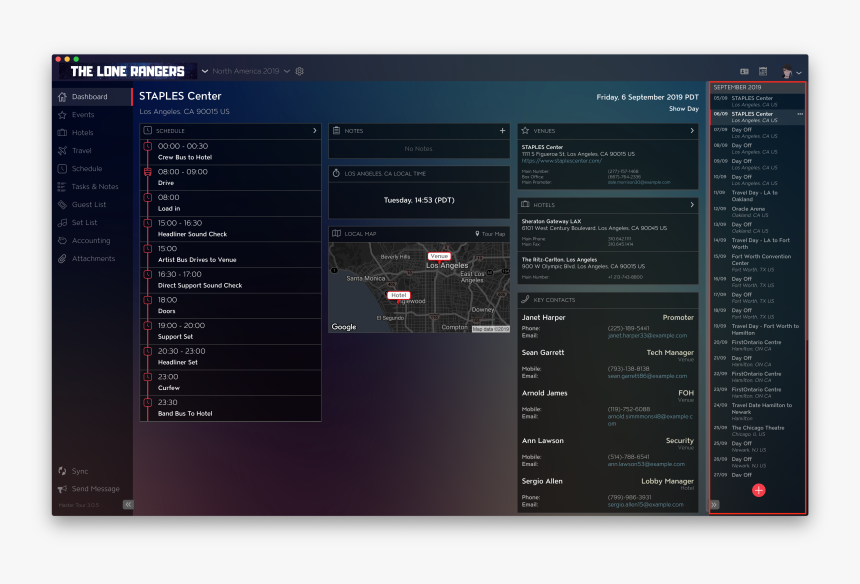Open the Artist Bus Drives to Venue entry
The image size is (860, 584).
[x=231, y=254]
